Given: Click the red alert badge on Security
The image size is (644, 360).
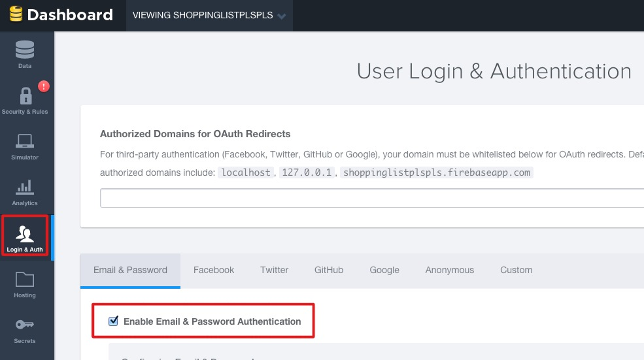Looking at the screenshot, I should coord(44,87).
